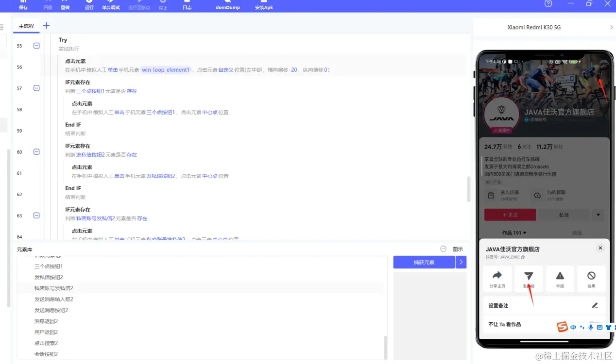
Task: Tap the 拉黑 block icon on phone
Action: pos(591,279)
